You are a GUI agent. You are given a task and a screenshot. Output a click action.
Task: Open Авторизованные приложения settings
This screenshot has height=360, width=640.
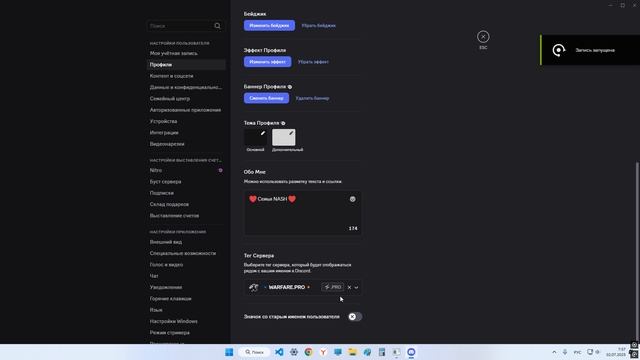186,110
